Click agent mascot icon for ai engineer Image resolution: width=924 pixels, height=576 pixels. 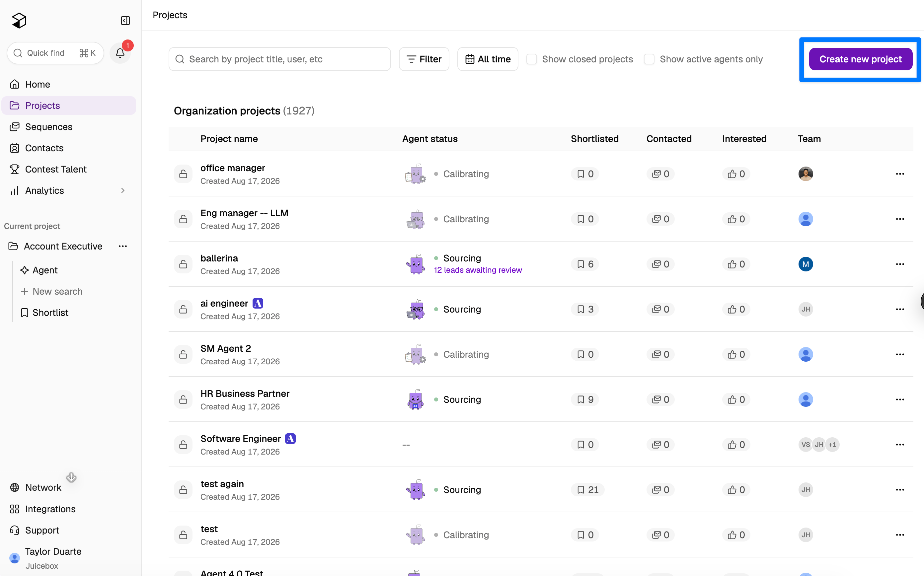pyautogui.click(x=415, y=309)
